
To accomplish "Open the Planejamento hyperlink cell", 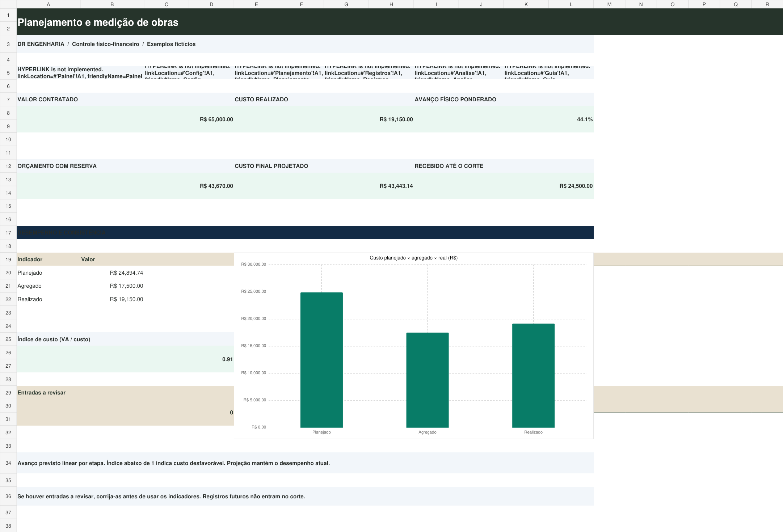I will pyautogui.click(x=279, y=73).
